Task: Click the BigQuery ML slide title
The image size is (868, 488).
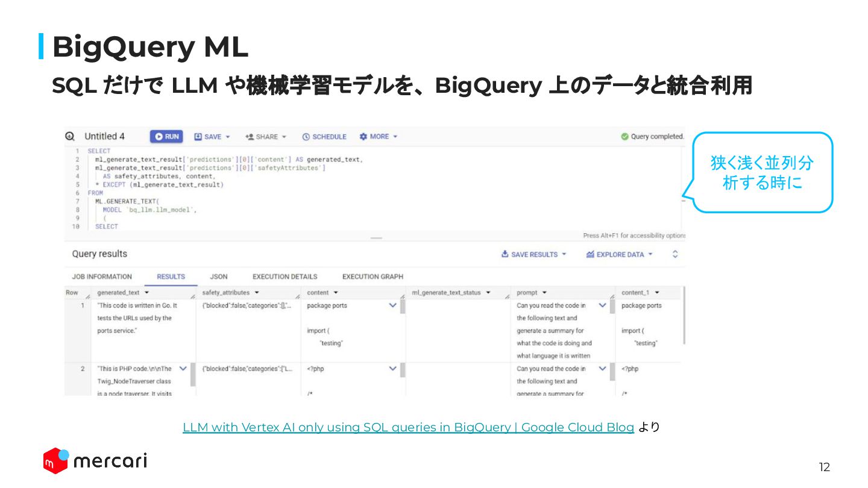Action: click(150, 47)
